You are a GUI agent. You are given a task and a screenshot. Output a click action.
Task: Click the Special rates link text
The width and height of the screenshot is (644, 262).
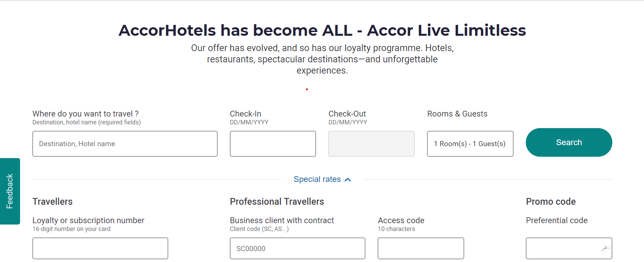click(x=317, y=179)
